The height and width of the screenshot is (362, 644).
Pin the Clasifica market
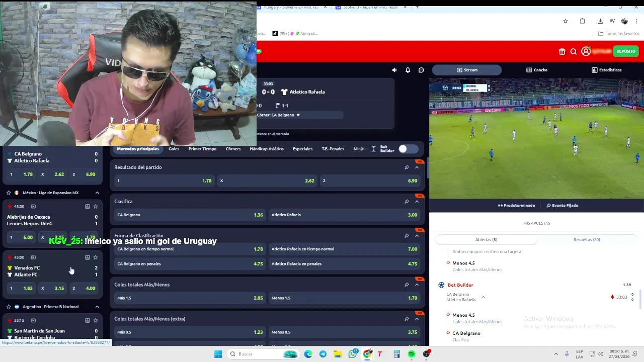[407, 201]
